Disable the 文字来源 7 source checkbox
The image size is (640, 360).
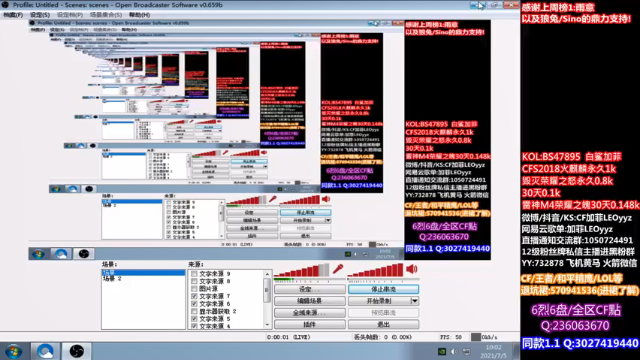pos(194,296)
